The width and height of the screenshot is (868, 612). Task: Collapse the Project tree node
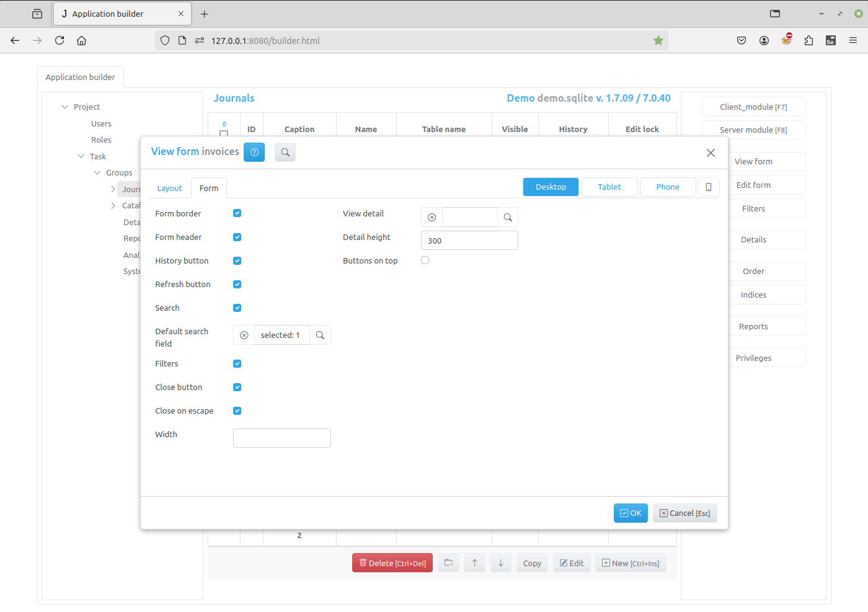(x=64, y=107)
